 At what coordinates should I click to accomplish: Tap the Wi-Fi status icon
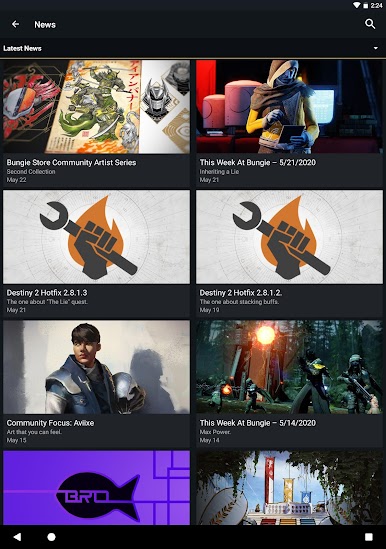357,5
